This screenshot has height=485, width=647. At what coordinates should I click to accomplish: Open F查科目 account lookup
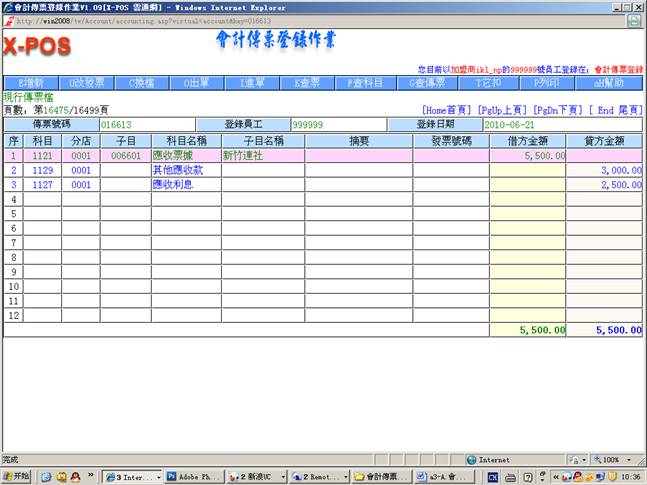[363, 83]
